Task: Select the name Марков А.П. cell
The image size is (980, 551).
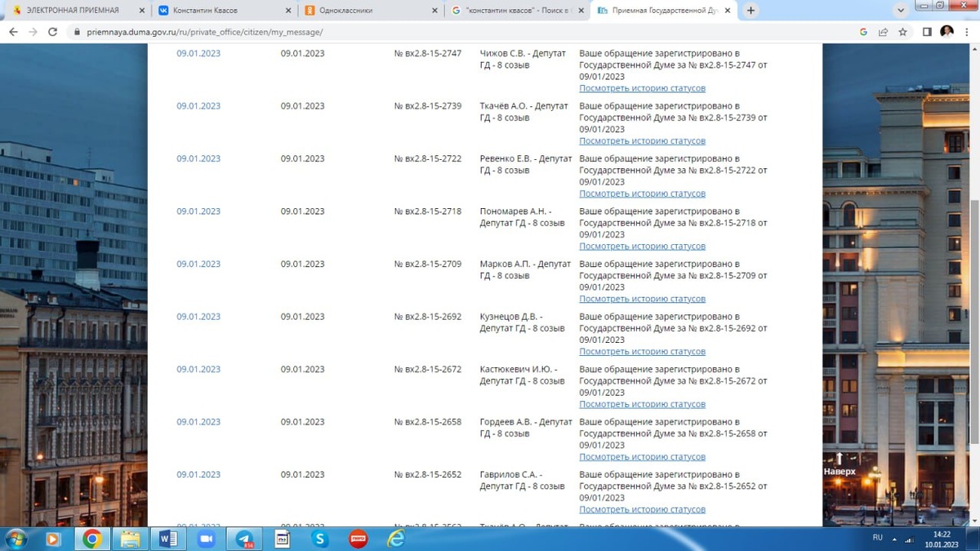Action: [x=525, y=269]
